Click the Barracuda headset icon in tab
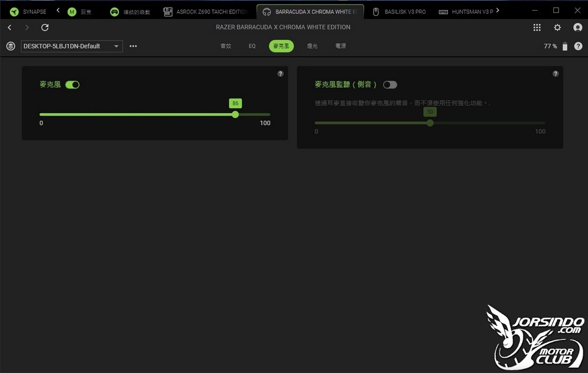This screenshot has width=588, height=373. [x=267, y=12]
